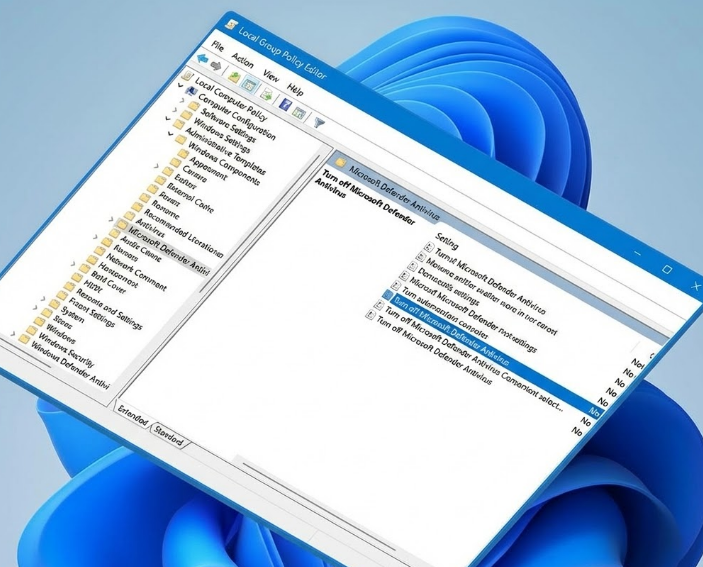Click the 'No' state cell in the highlighted row
This screenshot has height=567, width=703.
pos(594,411)
